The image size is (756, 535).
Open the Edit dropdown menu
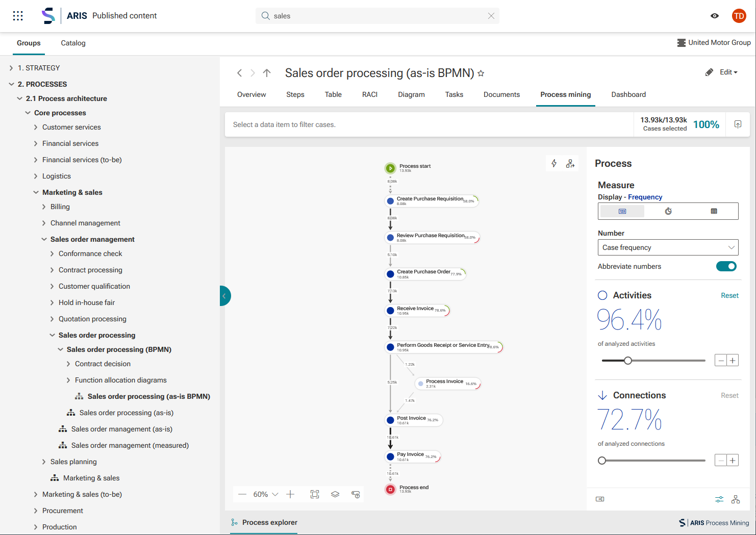pyautogui.click(x=728, y=72)
